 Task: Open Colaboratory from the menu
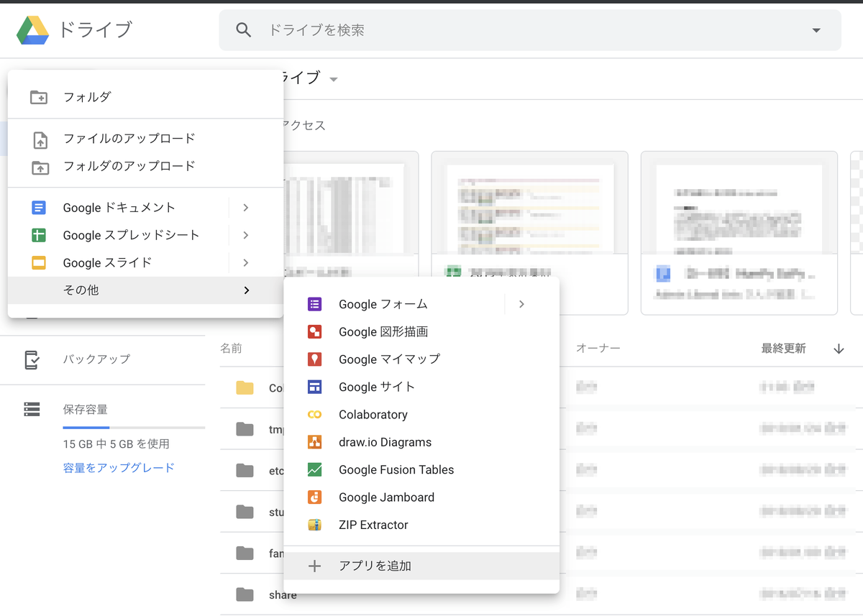373,414
